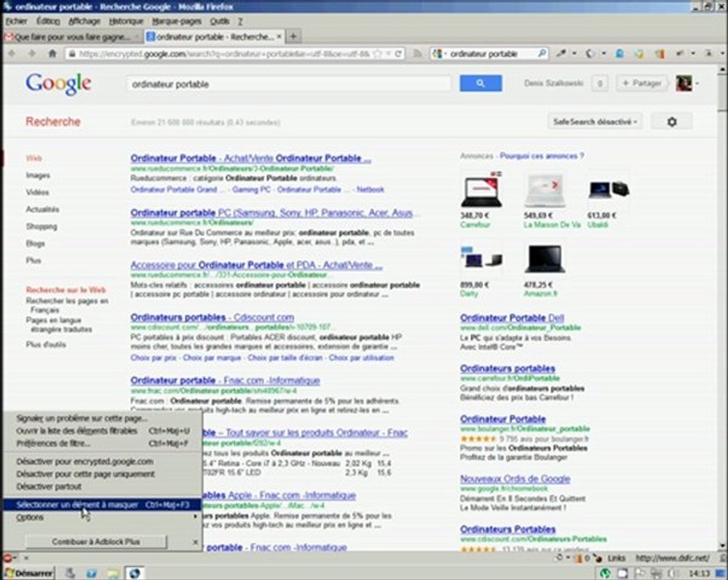Click the Démarrer start button

point(29,574)
